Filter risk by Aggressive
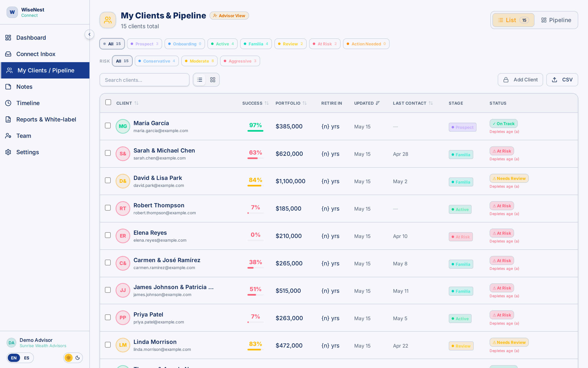 240,61
